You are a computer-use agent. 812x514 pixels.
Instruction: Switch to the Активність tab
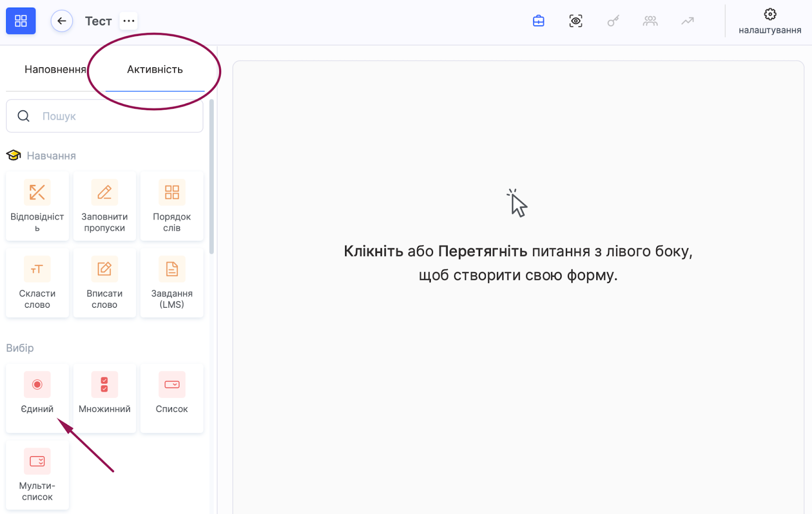pyautogui.click(x=155, y=70)
